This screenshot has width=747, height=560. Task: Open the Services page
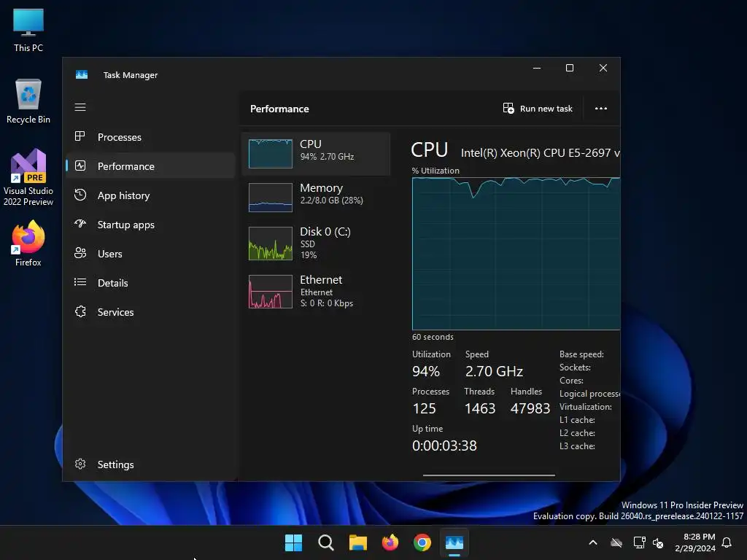[x=150, y=312]
